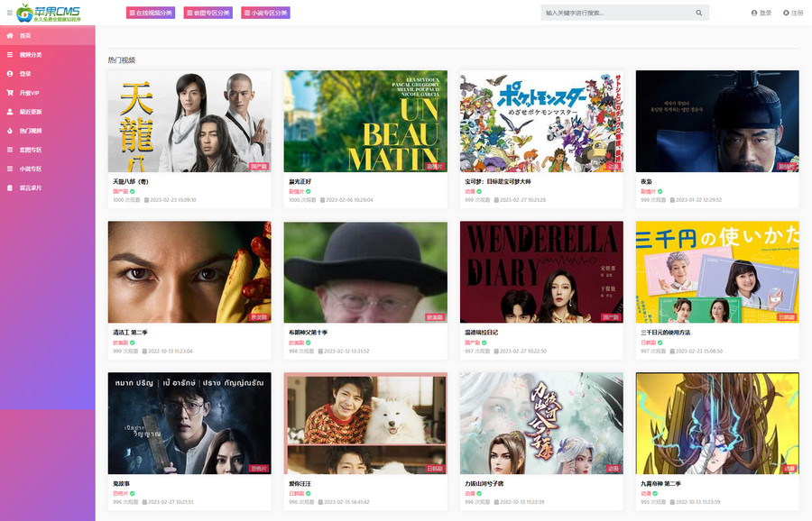This screenshot has height=521, width=812.
Task: Click the 注册 register link
Action: pyautogui.click(x=793, y=14)
